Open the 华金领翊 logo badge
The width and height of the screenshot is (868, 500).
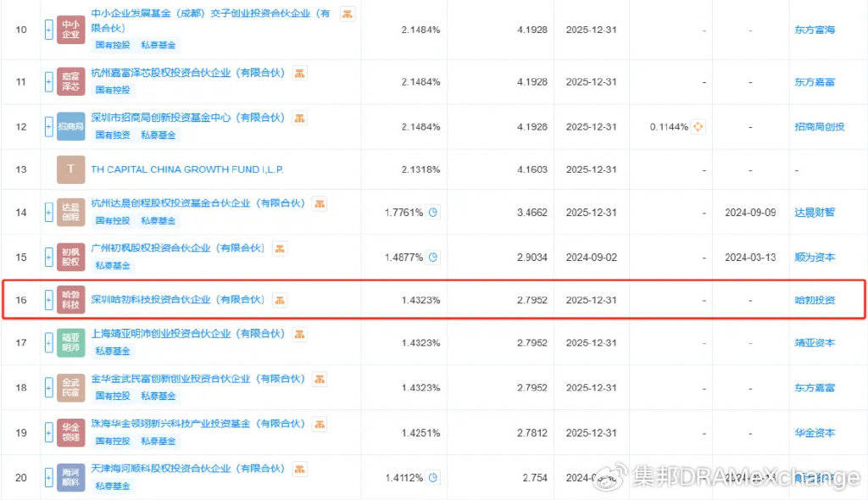click(x=71, y=432)
